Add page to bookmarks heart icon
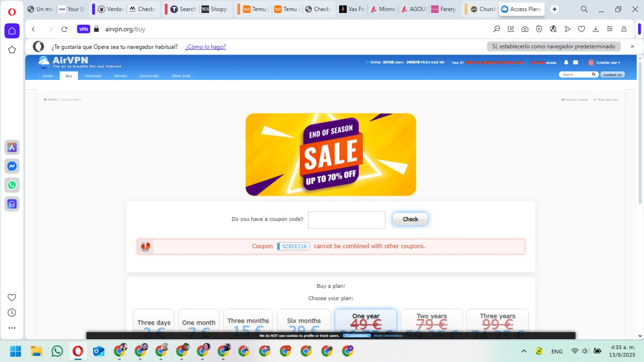This screenshot has height=362, width=644. pyautogui.click(x=581, y=29)
